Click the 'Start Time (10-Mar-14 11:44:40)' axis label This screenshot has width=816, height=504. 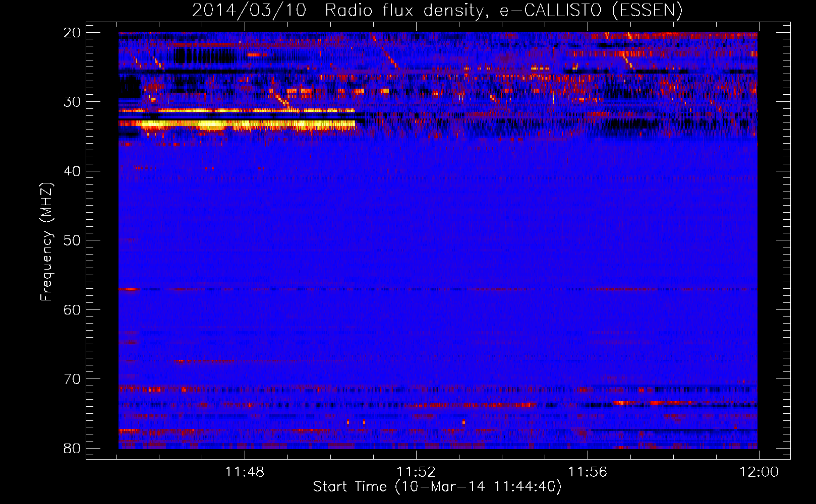pyautogui.click(x=437, y=487)
